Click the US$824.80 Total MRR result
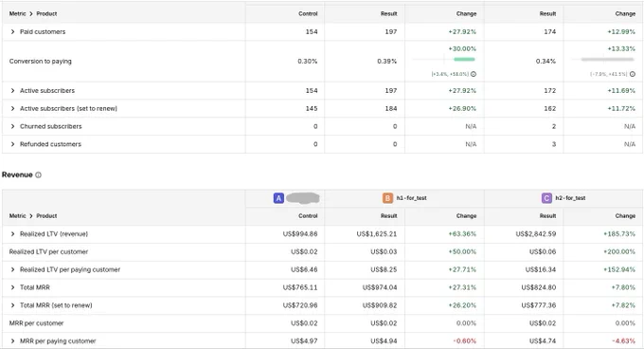Screen dimensions: 644x349 pyautogui.click(x=539, y=287)
